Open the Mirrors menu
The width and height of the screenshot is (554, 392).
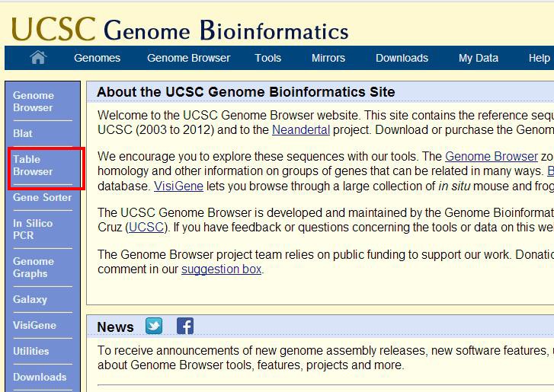click(328, 58)
